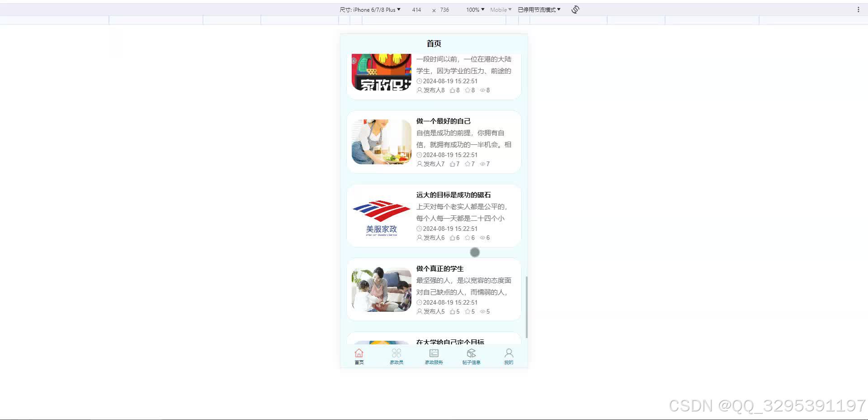Toggle like on 远大的目标是成功的磁石 post
868x420 pixels.
[452, 238]
